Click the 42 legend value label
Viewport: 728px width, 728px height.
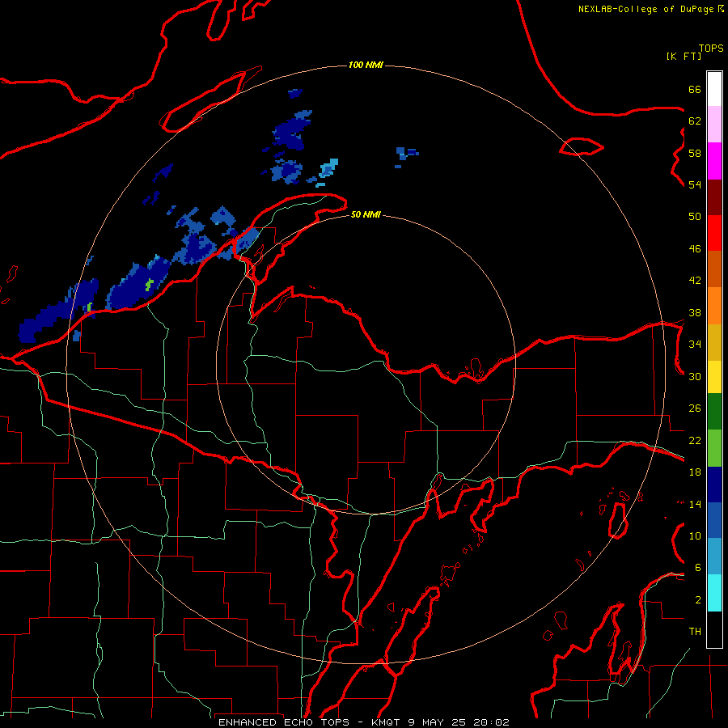click(x=695, y=281)
